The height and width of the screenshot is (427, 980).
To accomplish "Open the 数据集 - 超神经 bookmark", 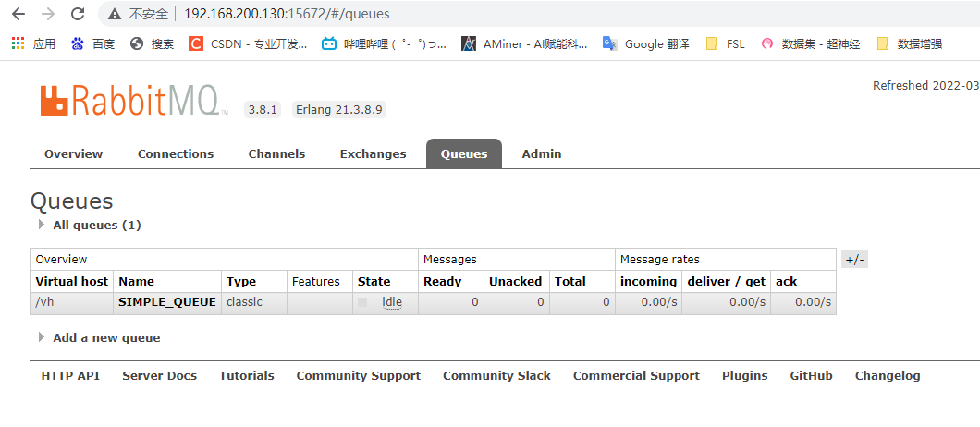I will (810, 43).
